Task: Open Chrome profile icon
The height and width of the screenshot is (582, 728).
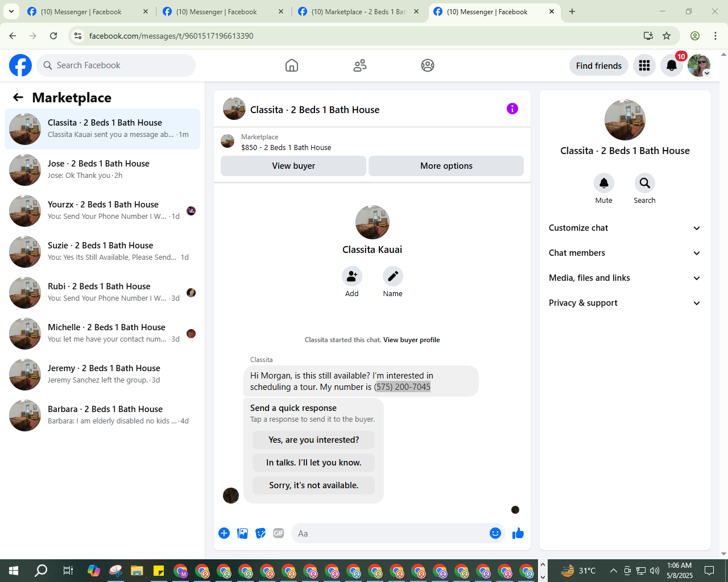Action: [x=695, y=36]
